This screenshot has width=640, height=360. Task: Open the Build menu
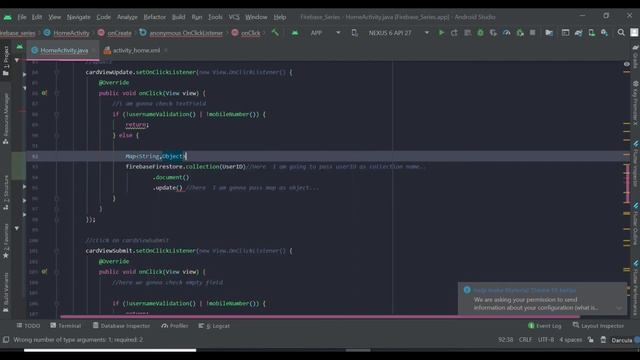pyautogui.click(x=178, y=17)
